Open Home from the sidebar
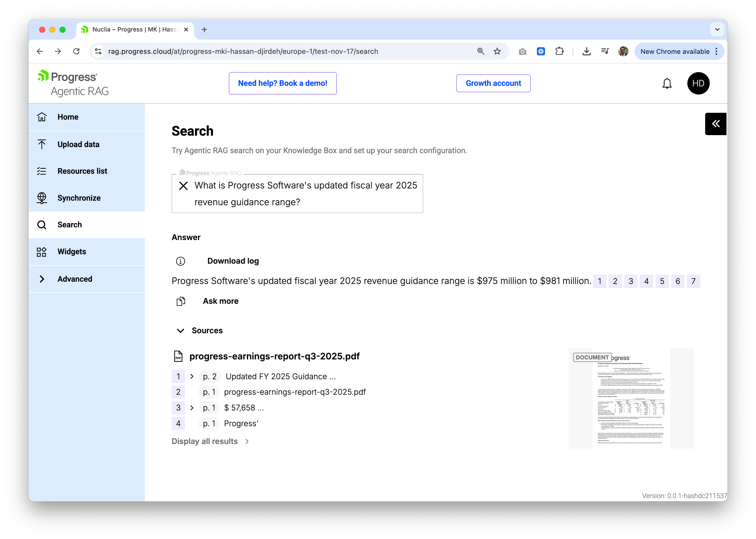This screenshot has height=539, width=756. (x=68, y=117)
